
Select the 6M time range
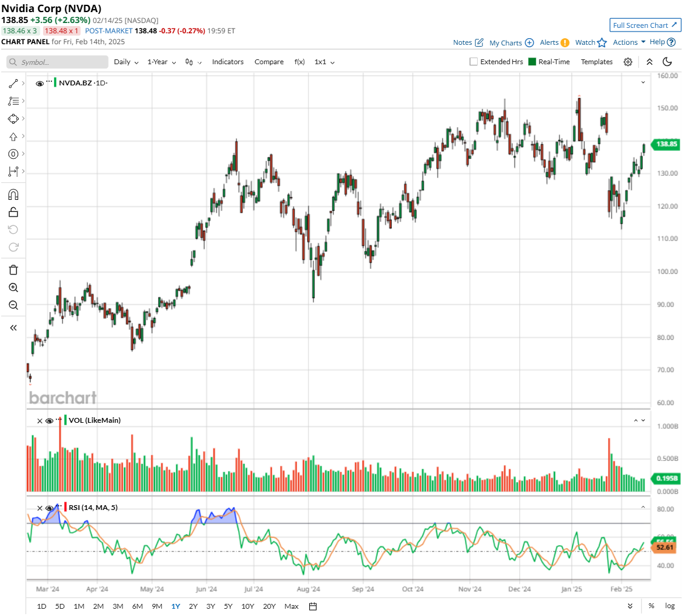(137, 606)
